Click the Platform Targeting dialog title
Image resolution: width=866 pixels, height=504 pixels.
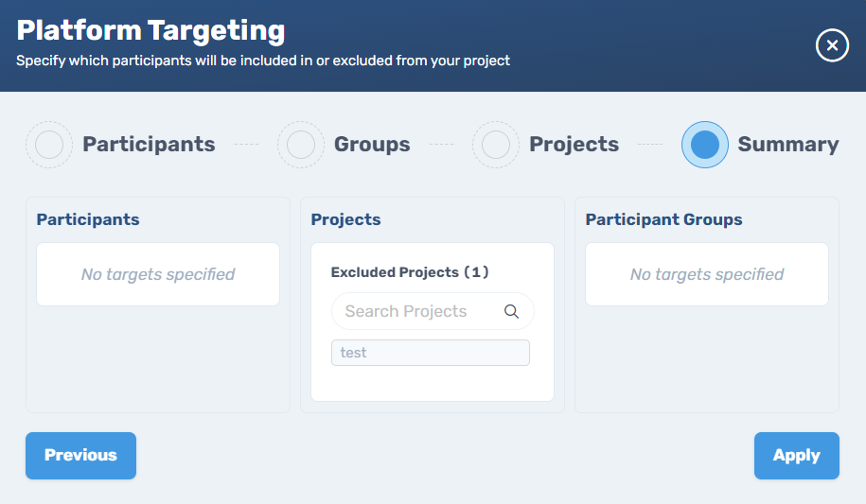pos(150,31)
